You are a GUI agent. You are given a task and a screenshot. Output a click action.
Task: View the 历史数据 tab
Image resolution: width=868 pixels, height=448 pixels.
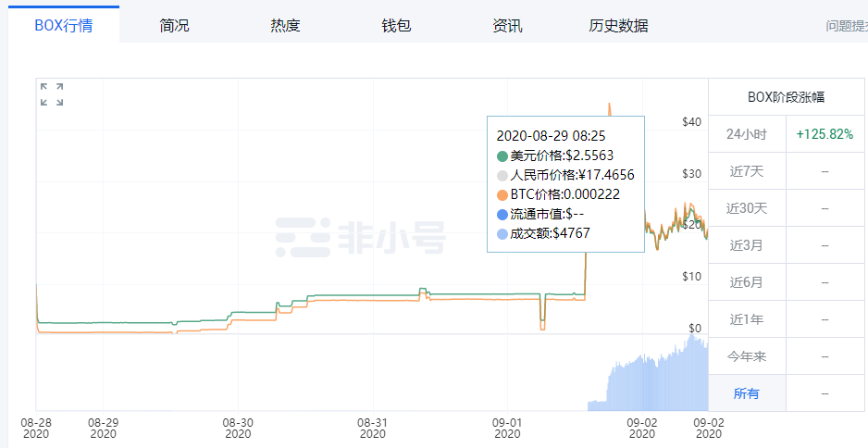[x=618, y=26]
